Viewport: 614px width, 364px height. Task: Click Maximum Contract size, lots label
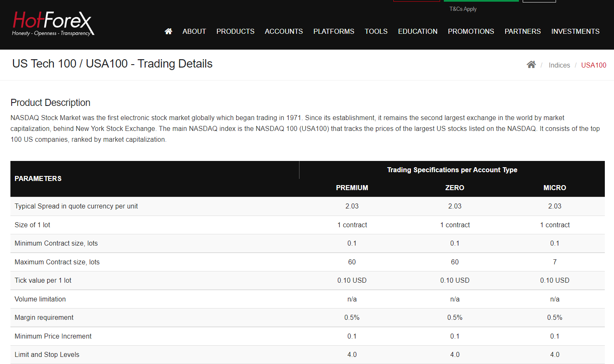(x=57, y=262)
